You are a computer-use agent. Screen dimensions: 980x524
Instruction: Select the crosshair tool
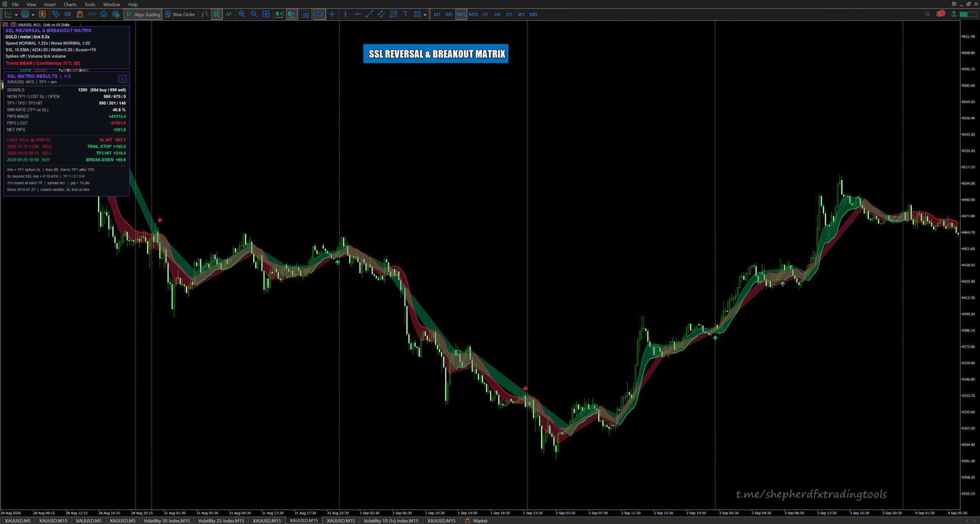[x=332, y=14]
